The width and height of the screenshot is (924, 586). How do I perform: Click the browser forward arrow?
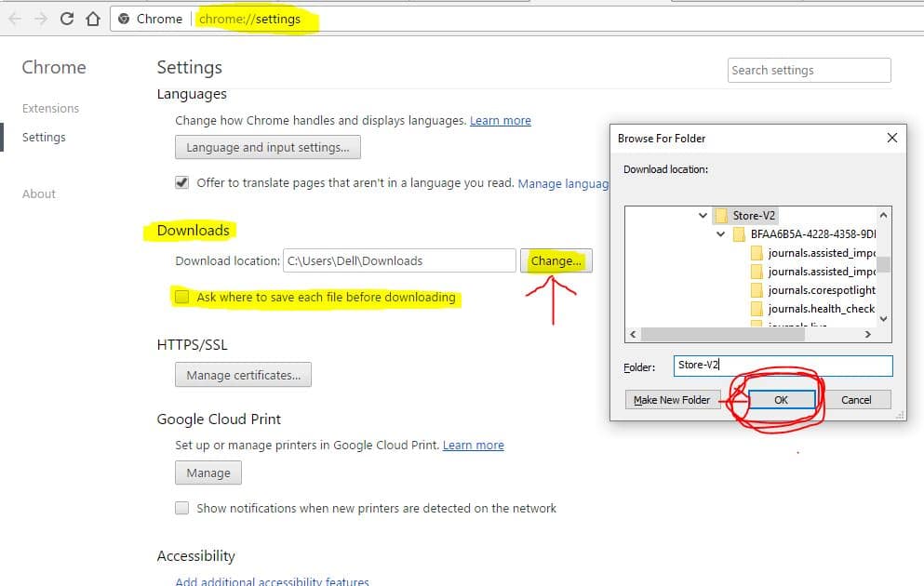41,19
